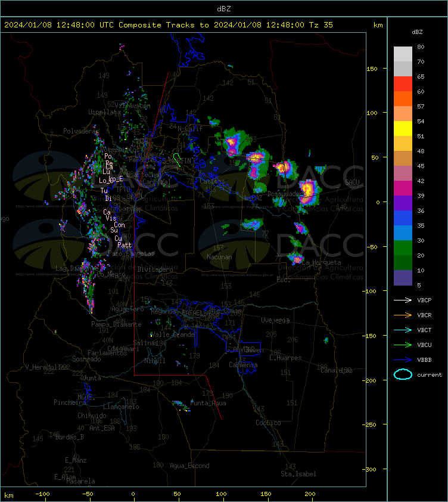The image size is (448, 502).
Task: Click the radar echo beside 'Punta_Agua'
Action: (x=181, y=405)
